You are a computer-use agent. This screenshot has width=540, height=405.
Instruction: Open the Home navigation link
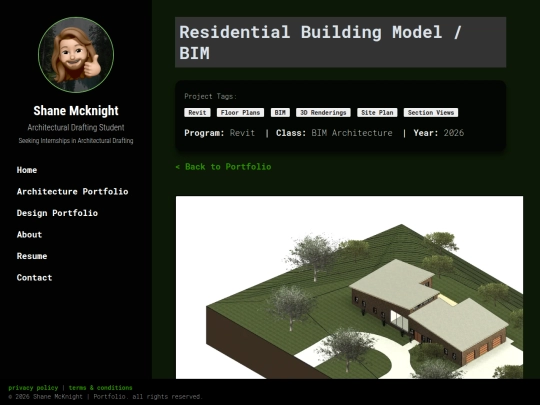coord(27,170)
